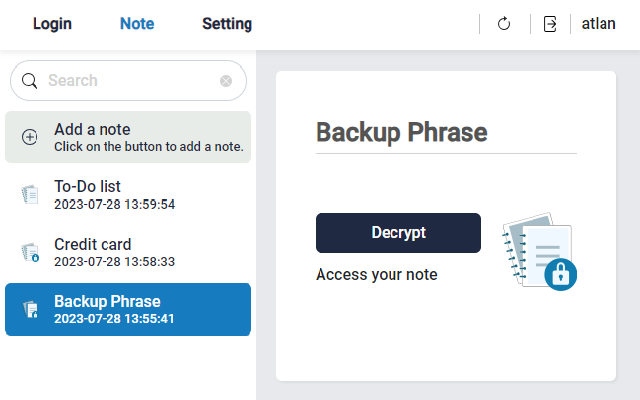640x400 pixels.
Task: Click the plus icon to add a note
Action: (x=30, y=137)
